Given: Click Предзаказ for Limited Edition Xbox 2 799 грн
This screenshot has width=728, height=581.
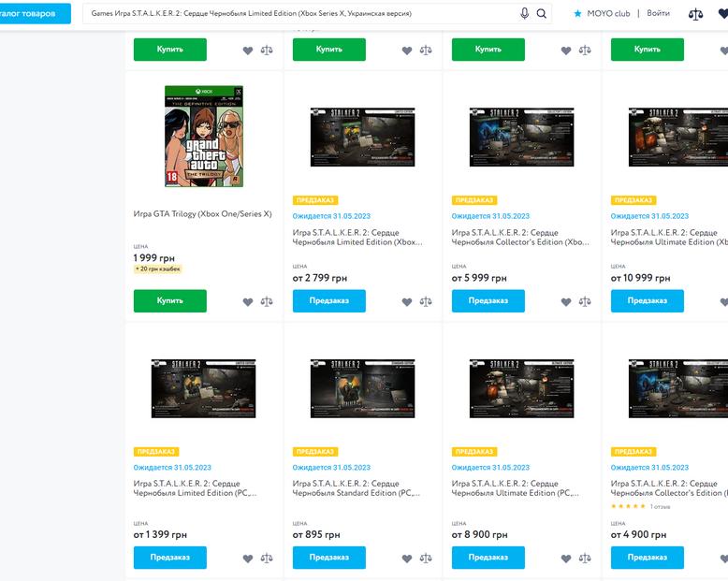Looking at the screenshot, I should 329,300.
